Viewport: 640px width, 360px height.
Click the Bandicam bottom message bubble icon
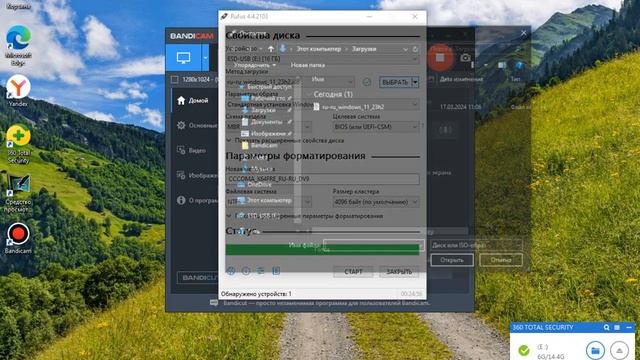click(214, 303)
